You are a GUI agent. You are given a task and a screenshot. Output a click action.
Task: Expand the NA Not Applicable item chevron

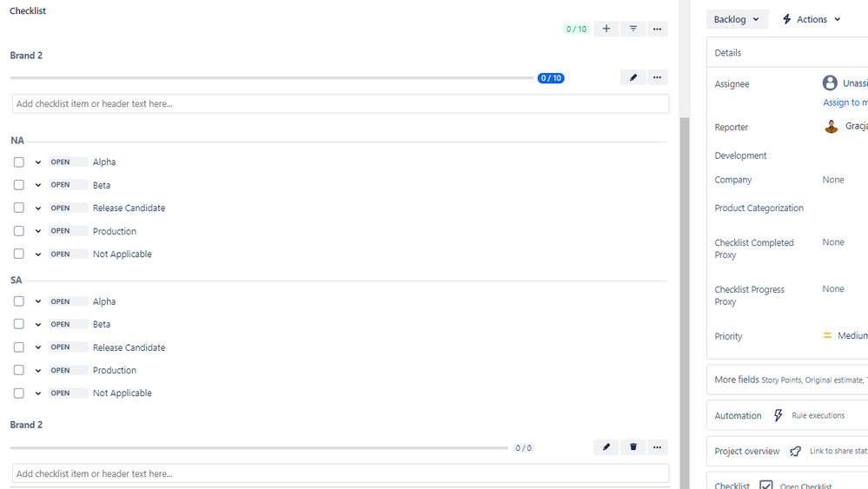(x=38, y=254)
